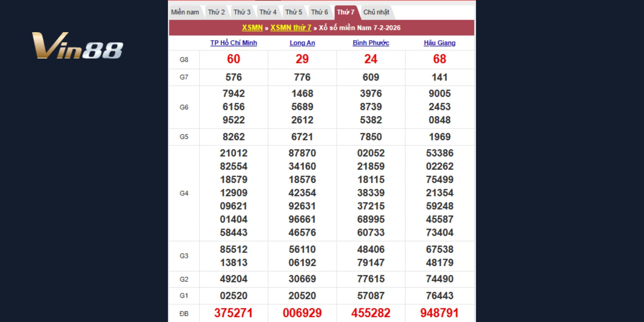644x322 pixels.
Task: Click Long An special prize 006929
Action: (302, 313)
